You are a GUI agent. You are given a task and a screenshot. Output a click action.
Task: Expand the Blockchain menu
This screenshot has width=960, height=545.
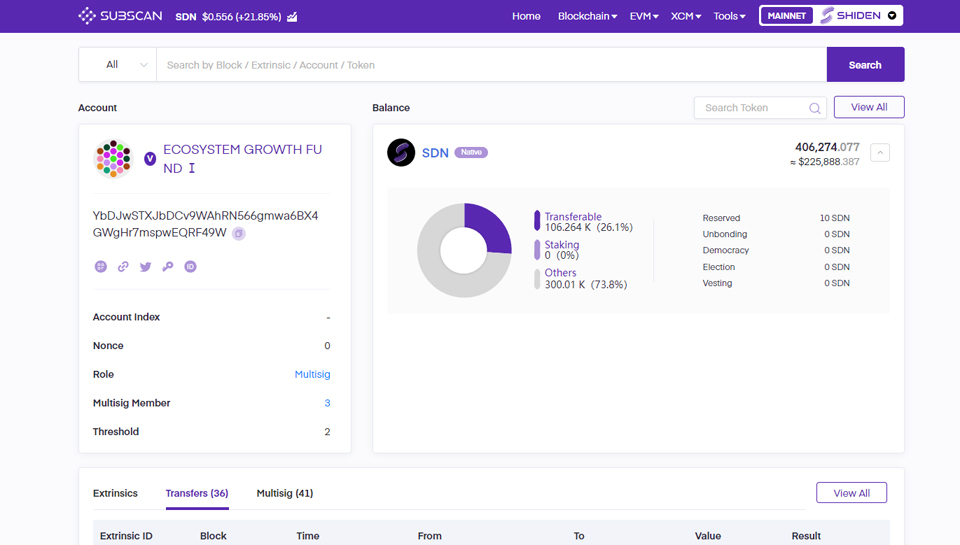[587, 16]
